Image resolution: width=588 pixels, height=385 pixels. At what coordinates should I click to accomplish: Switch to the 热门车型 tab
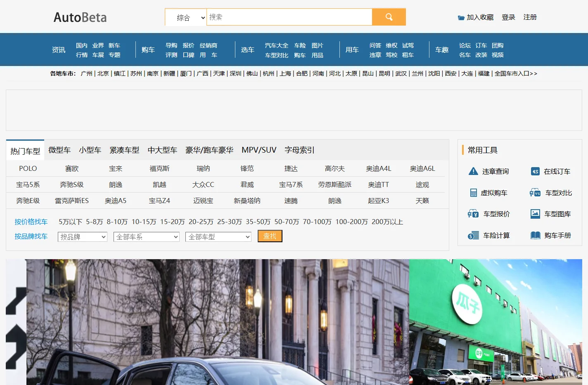click(x=25, y=151)
